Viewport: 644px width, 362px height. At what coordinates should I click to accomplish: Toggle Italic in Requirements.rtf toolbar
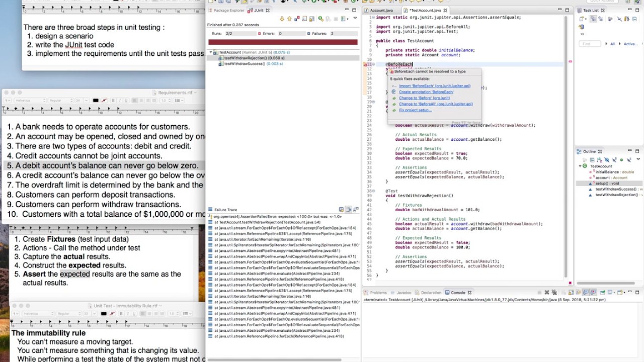click(120, 101)
